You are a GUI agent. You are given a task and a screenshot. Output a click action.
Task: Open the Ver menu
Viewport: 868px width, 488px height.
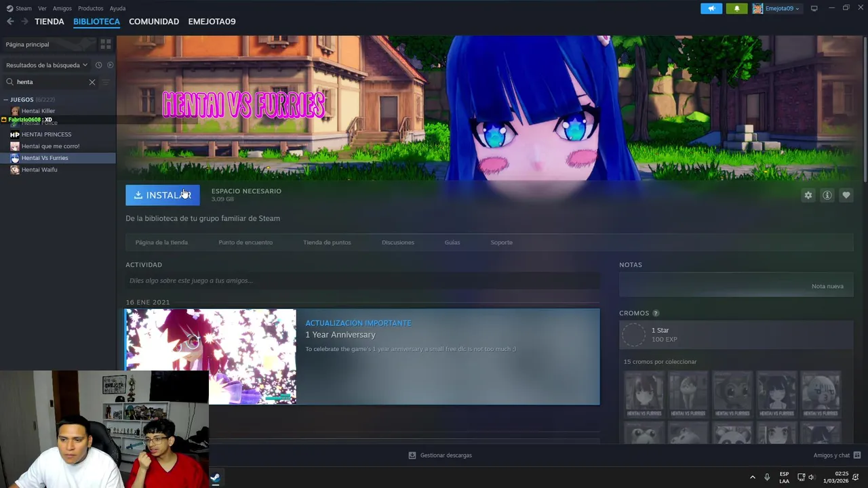(42, 8)
